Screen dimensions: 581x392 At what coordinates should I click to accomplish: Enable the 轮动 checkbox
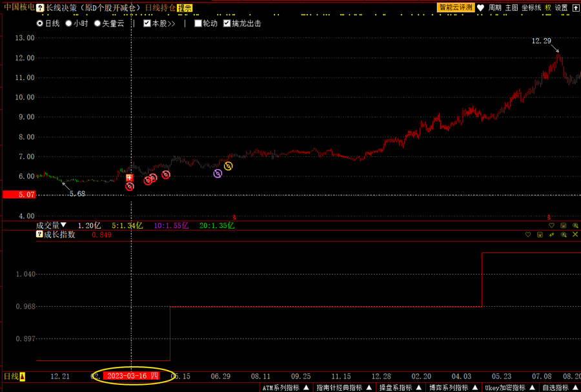(x=198, y=23)
